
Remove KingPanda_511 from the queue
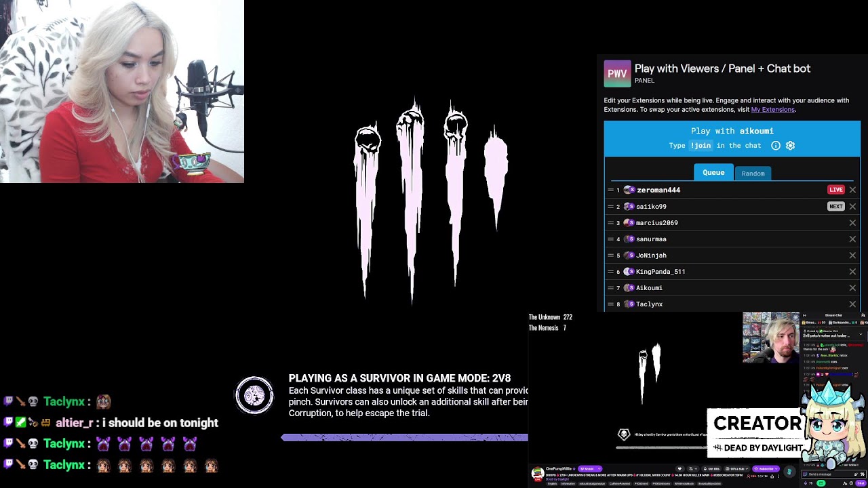pyautogui.click(x=852, y=271)
